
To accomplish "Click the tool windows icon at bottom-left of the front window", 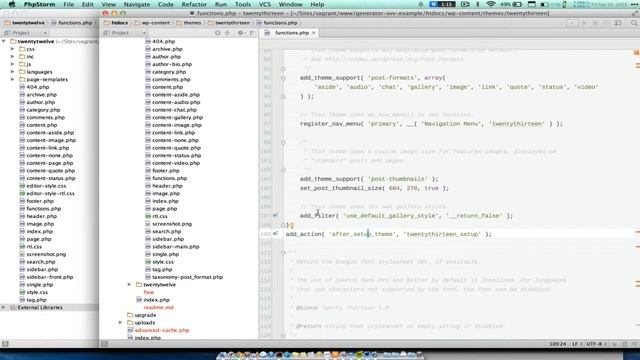I will coord(104,344).
